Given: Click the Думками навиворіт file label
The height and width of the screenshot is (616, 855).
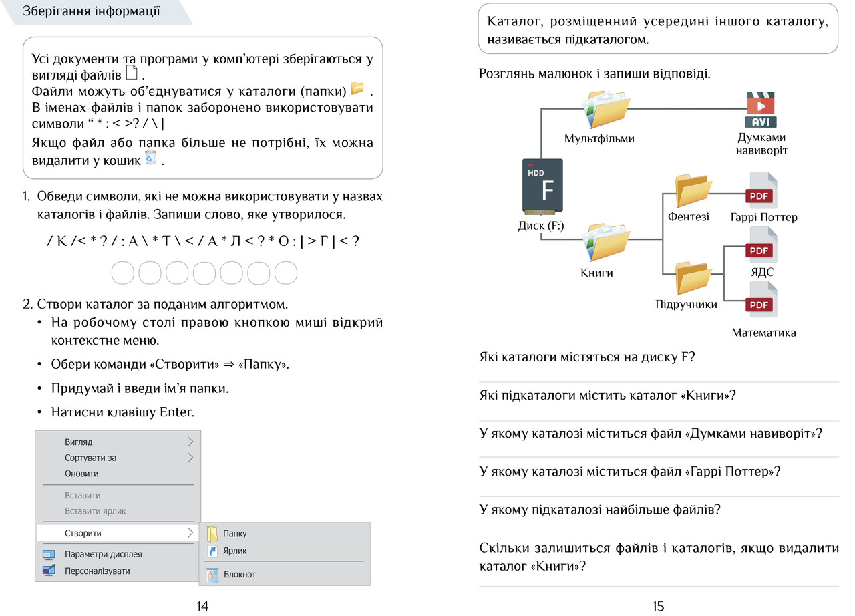Looking at the screenshot, I should tap(761, 144).
